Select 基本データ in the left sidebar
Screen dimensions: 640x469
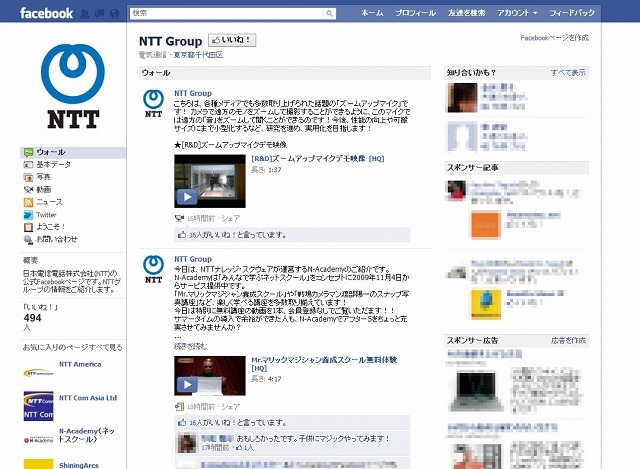(53, 164)
